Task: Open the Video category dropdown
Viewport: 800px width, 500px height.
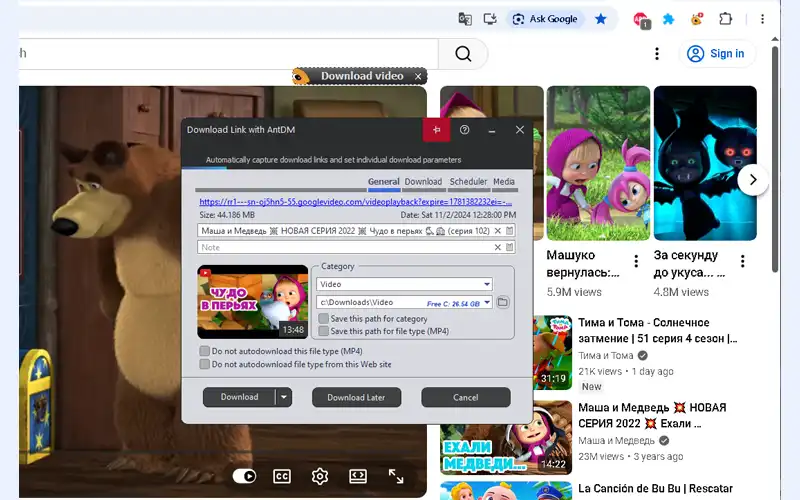Action: 404,284
